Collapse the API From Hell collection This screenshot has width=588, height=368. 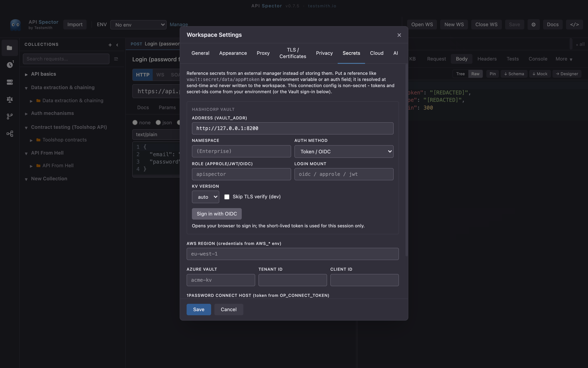[26, 153]
